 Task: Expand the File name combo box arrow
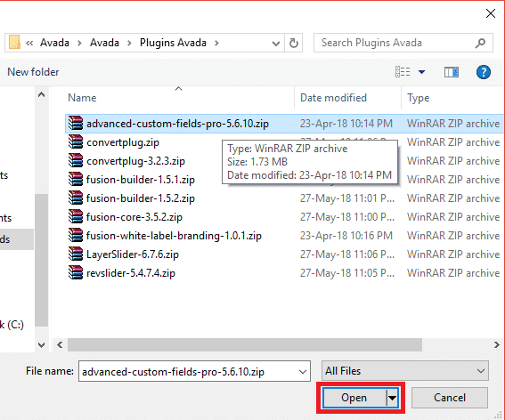303,372
